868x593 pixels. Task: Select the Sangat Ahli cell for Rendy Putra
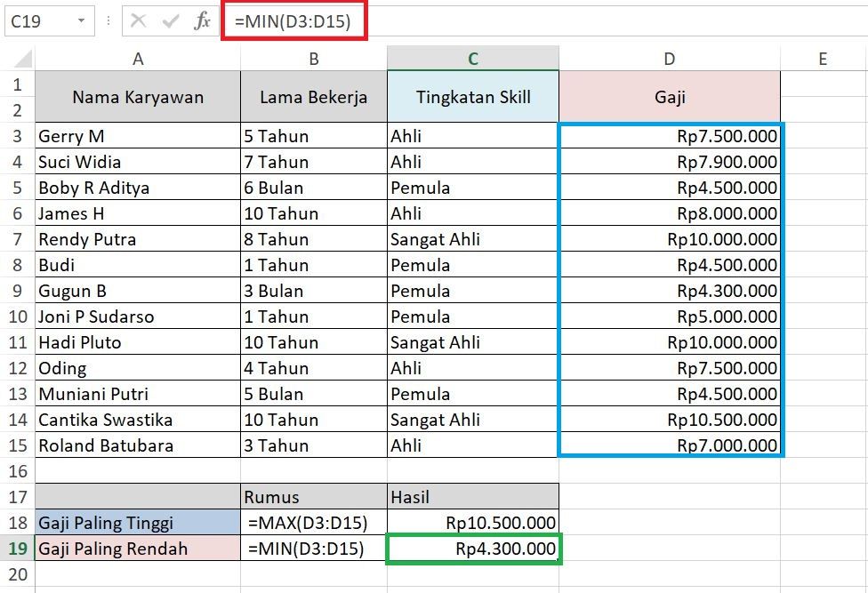tap(472, 238)
